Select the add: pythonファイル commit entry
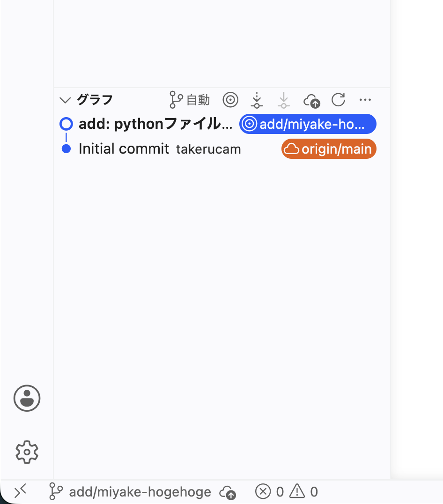The image size is (443, 504). [217, 124]
